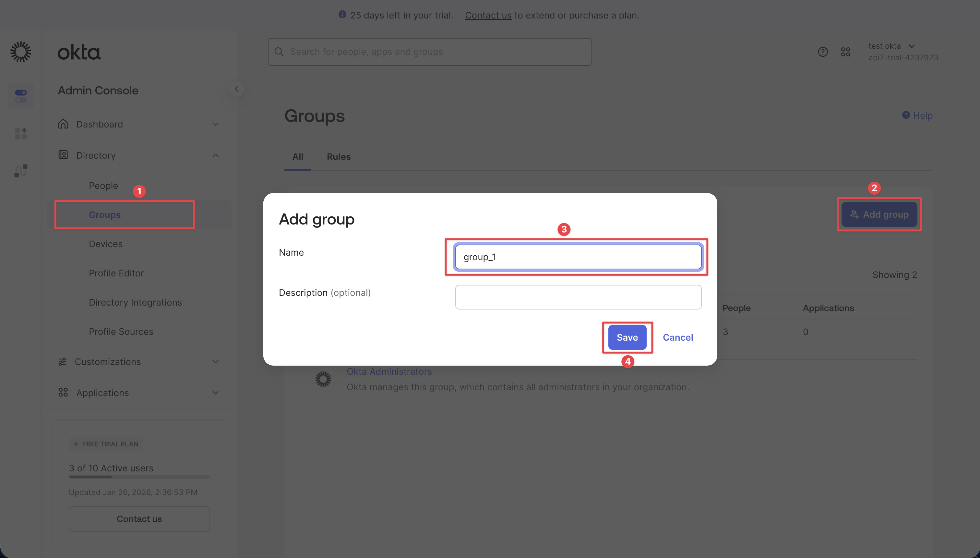This screenshot has height=558, width=980.
Task: Collapse the sidebar with the chevron arrow
Action: (x=237, y=89)
